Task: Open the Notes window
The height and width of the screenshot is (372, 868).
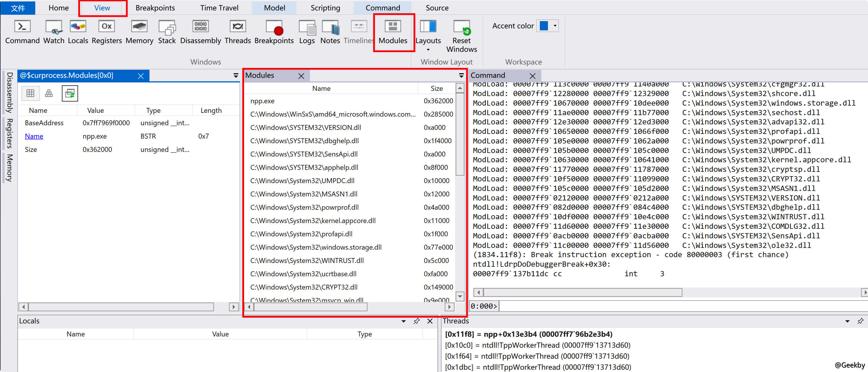Action: pyautogui.click(x=330, y=32)
